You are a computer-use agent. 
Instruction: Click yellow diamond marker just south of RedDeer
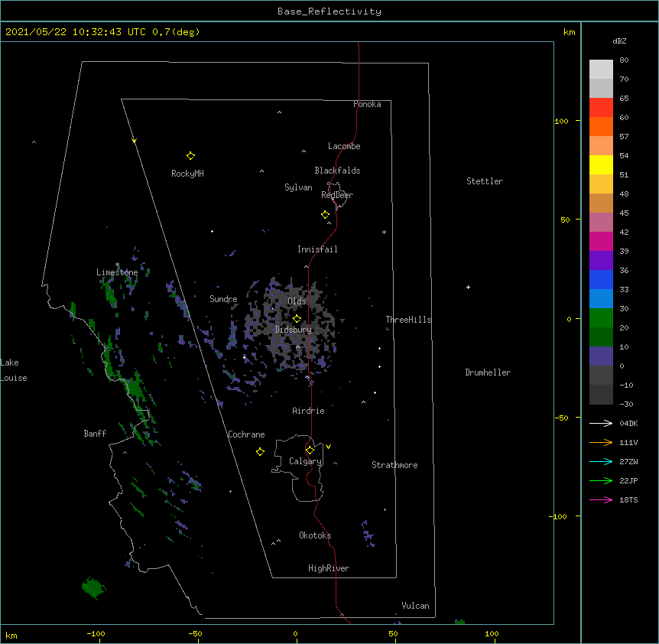pyautogui.click(x=326, y=215)
